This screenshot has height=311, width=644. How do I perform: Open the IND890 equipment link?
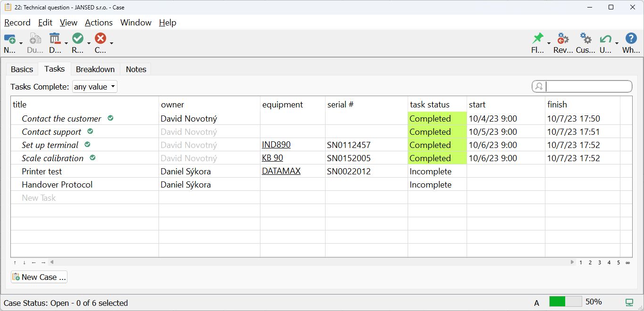click(276, 145)
